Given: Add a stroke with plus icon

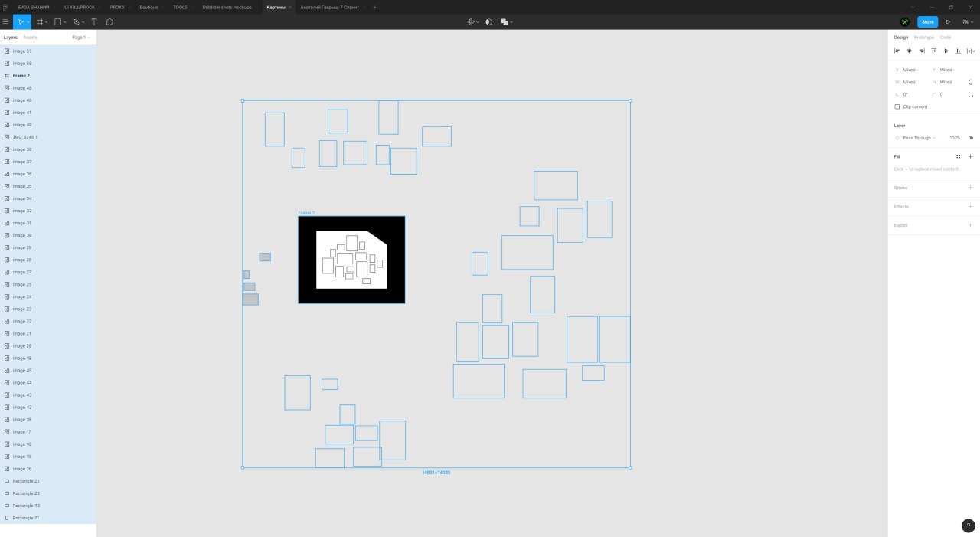Looking at the screenshot, I should [971, 188].
